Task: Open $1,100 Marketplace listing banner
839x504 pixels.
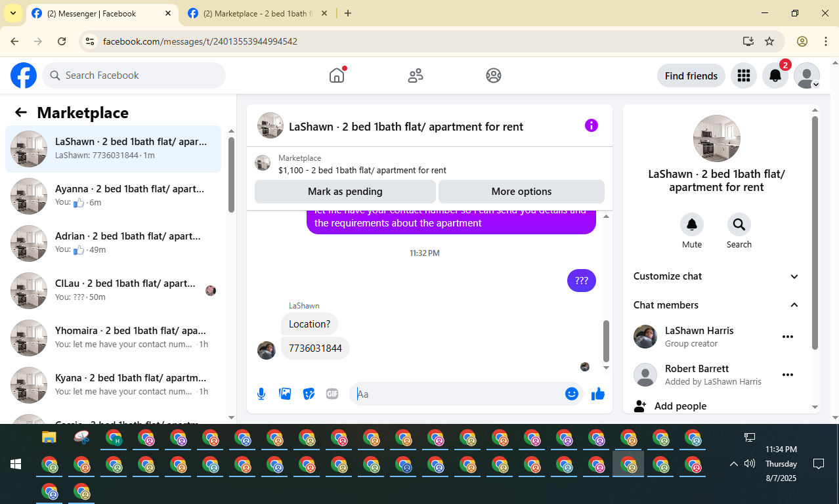Action: point(429,163)
